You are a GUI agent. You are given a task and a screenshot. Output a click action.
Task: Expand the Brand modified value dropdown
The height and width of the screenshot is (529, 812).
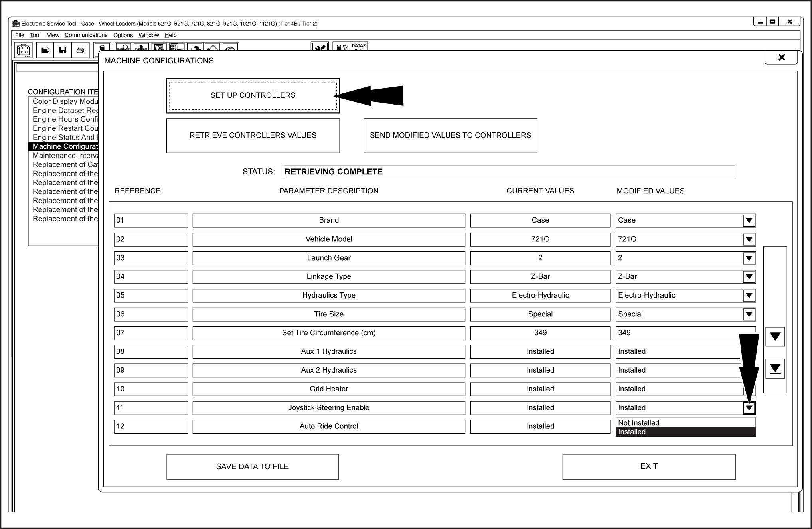[749, 221]
